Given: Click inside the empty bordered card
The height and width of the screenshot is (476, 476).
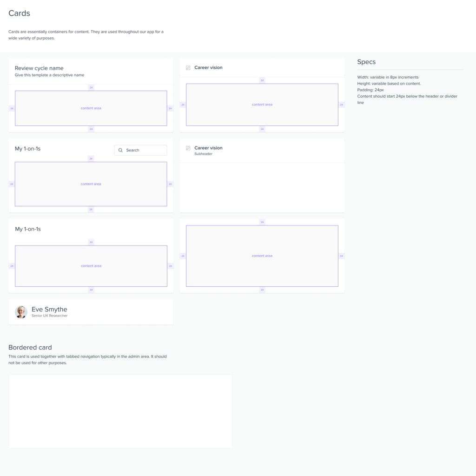Looking at the screenshot, I should click(120, 411).
